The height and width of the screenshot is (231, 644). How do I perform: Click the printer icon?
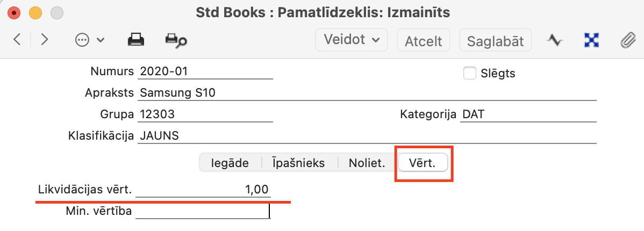(135, 40)
